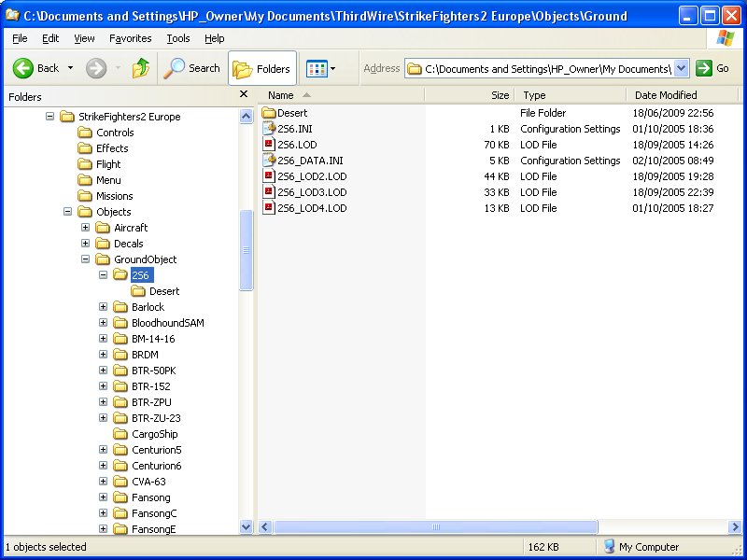The width and height of the screenshot is (747, 560).
Task: Expand the Address bar dropdown
Action: (x=682, y=68)
